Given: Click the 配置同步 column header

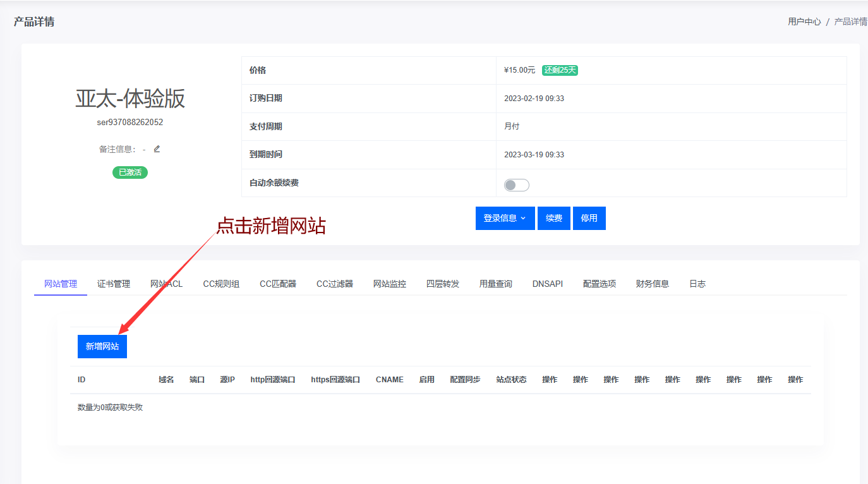Looking at the screenshot, I should click(x=465, y=380).
